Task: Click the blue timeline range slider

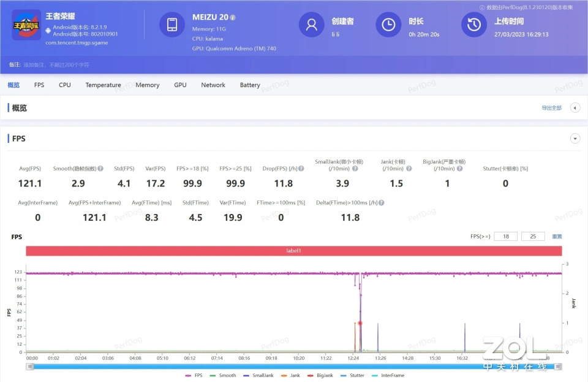Action: (x=294, y=367)
